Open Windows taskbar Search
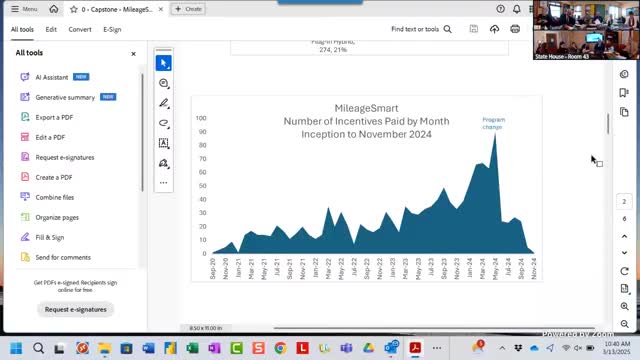This screenshot has width=640, height=360. click(x=38, y=348)
